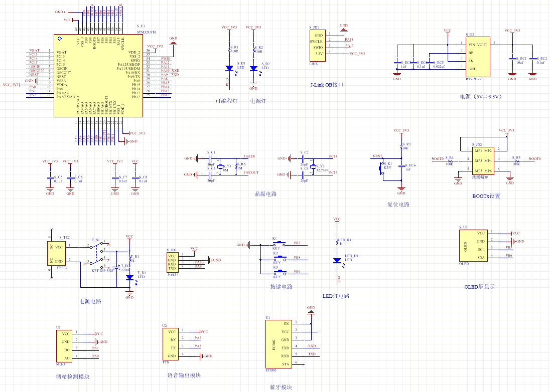
Task: Select the STM32C8T6 microcontroller block S_U1
Action: (x=98, y=76)
